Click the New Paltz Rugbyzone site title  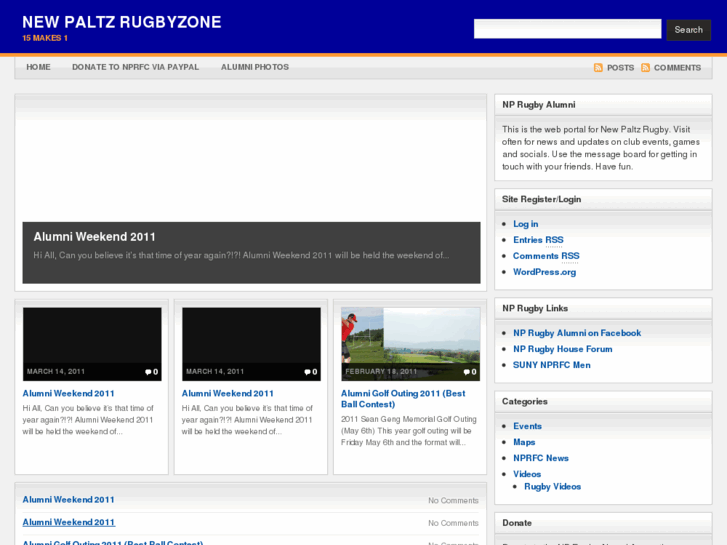pyautogui.click(x=122, y=22)
